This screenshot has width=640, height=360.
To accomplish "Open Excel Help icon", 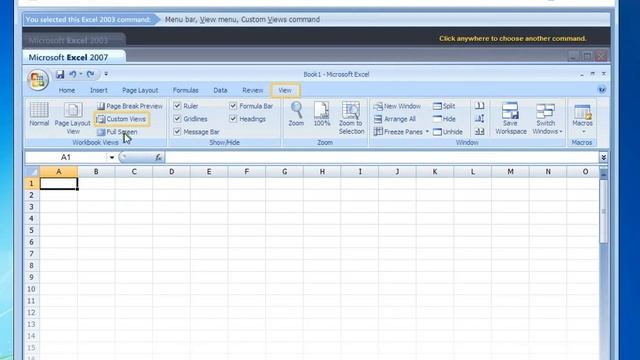I will [x=602, y=90].
